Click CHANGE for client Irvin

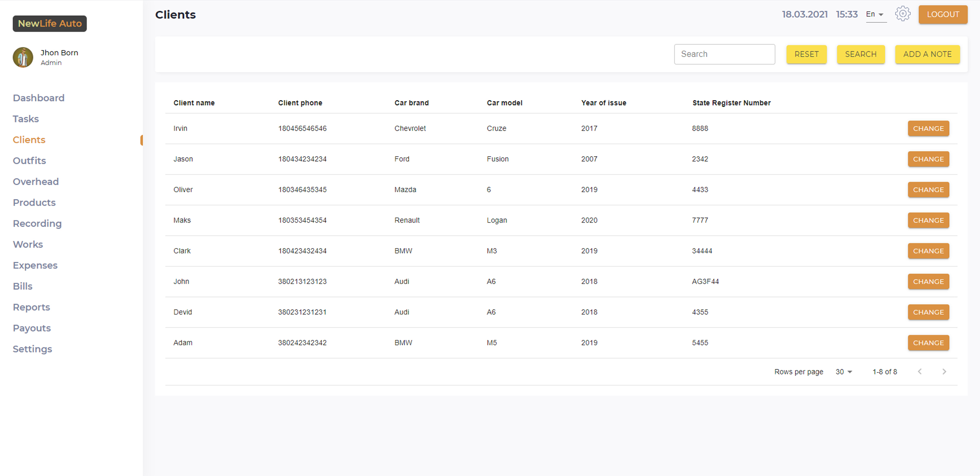pyautogui.click(x=928, y=129)
